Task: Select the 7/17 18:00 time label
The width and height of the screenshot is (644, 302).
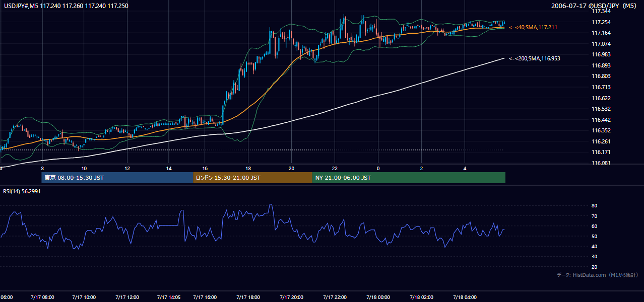Action: [248, 297]
